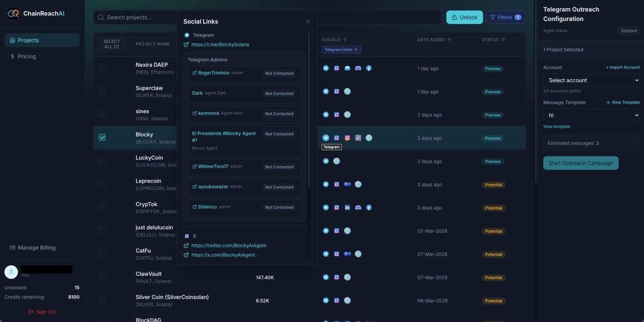Check the LuckyCoin project checkbox
Screen dimensions: 644x322
point(102,160)
